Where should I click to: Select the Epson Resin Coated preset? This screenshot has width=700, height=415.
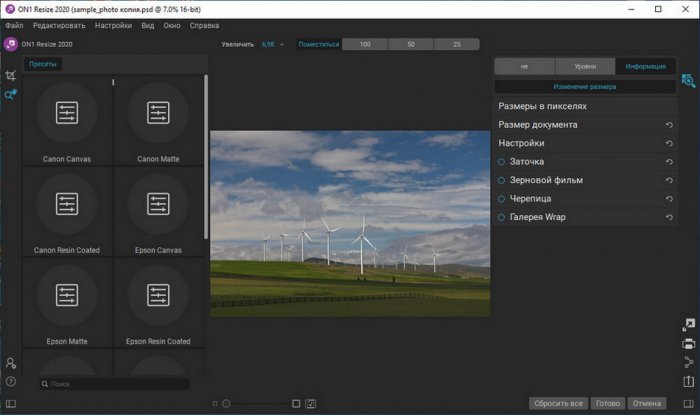[x=158, y=303]
